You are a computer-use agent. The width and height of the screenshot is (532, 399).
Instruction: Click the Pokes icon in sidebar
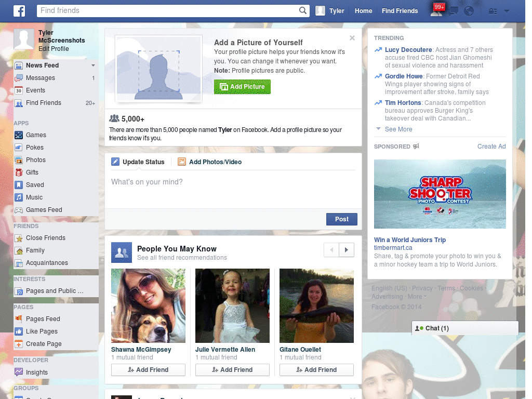(x=19, y=148)
